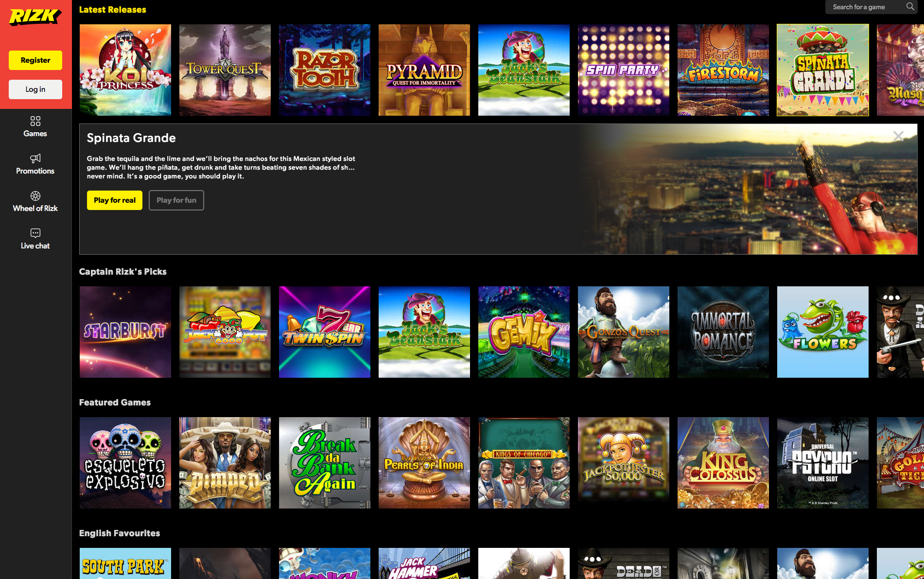The width and height of the screenshot is (924, 579).
Task: Open the Wheel of Rizk icon
Action: tap(35, 196)
